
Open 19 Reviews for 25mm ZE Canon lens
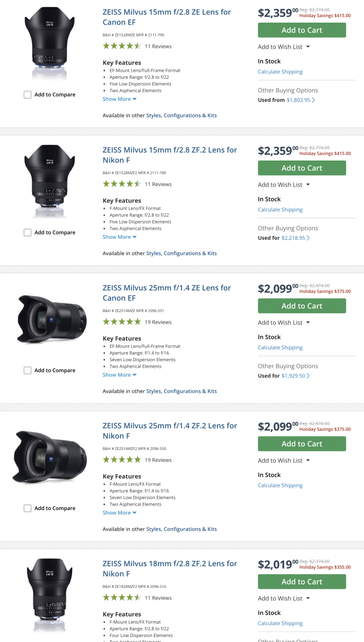(x=158, y=322)
